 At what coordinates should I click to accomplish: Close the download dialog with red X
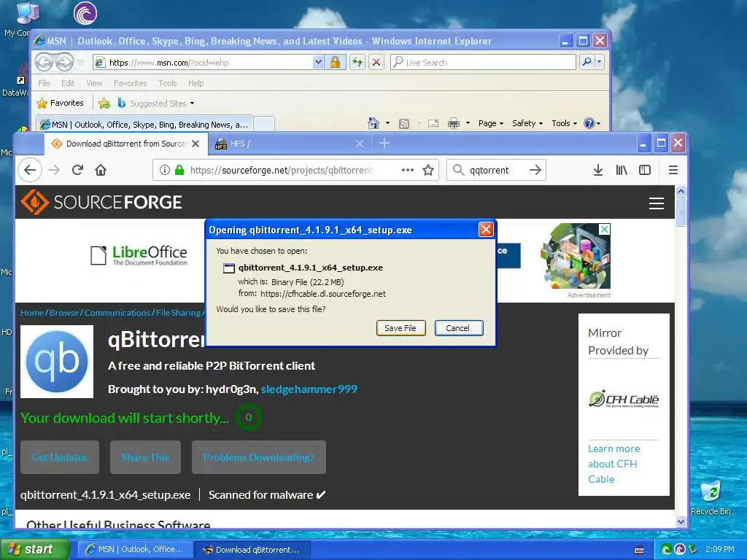pos(485,230)
